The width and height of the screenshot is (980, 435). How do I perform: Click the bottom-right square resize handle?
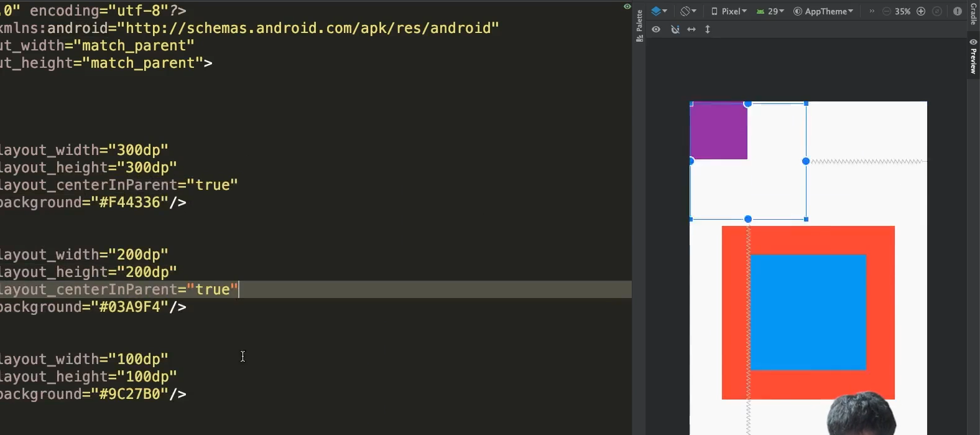[x=807, y=219]
